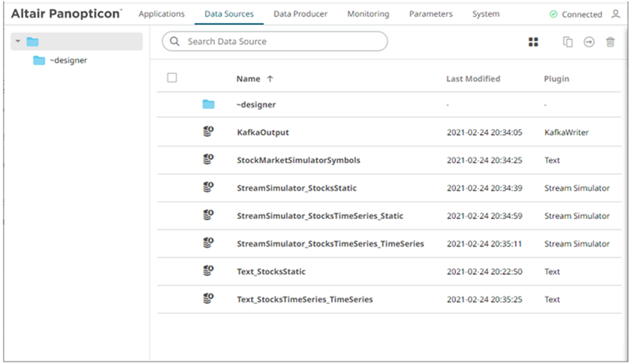This screenshot has height=364, width=631.
Task: Click the copy data source icon
Action: pos(568,42)
